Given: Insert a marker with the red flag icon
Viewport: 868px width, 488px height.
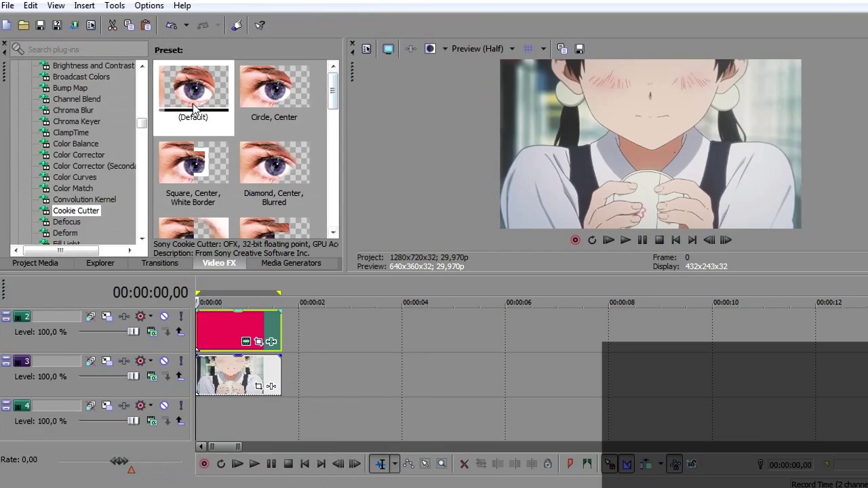Looking at the screenshot, I should (x=570, y=464).
